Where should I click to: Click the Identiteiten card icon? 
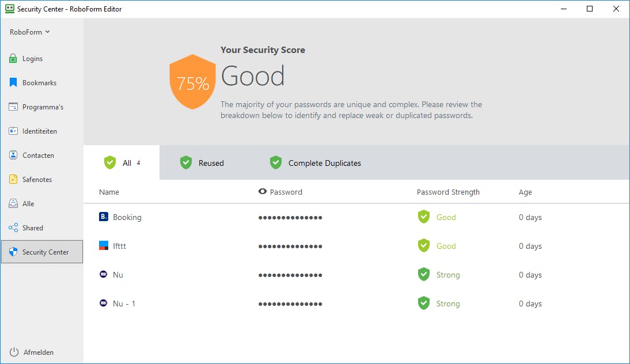tap(13, 131)
